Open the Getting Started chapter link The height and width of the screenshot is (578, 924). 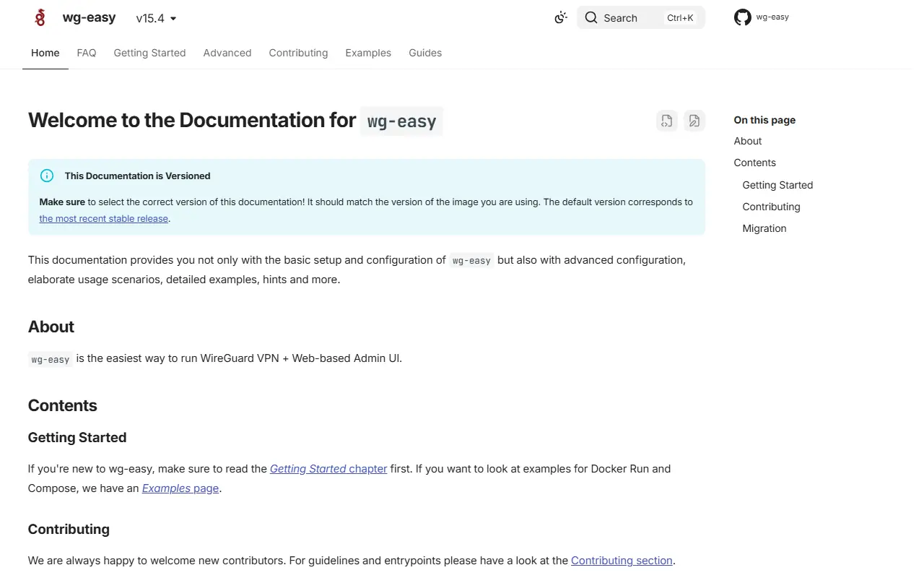pyautogui.click(x=328, y=469)
